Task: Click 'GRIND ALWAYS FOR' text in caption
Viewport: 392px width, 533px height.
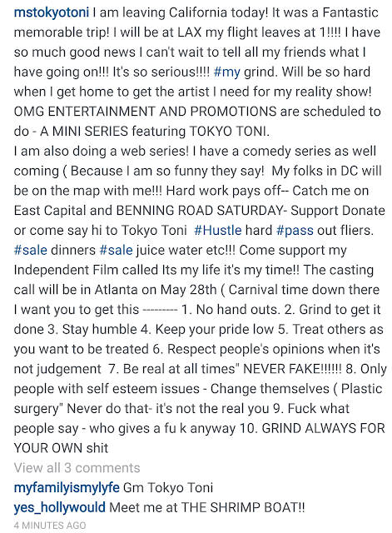Action: 324,428
